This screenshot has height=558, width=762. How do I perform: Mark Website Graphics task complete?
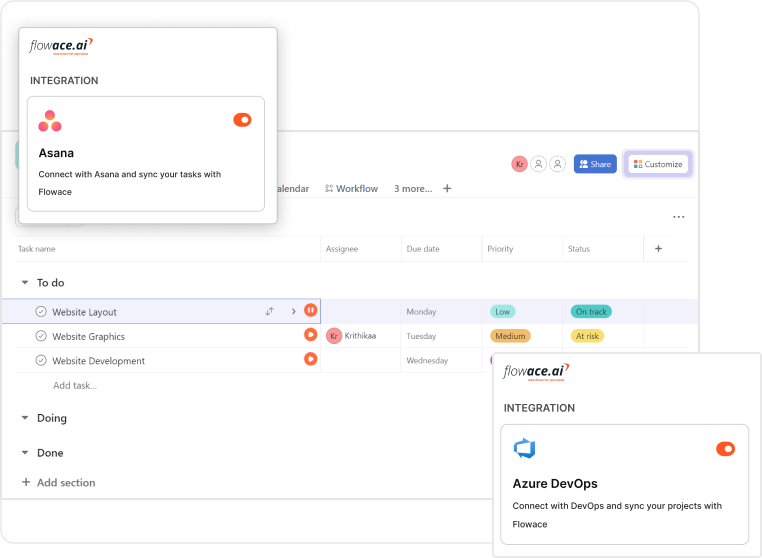pos(41,336)
